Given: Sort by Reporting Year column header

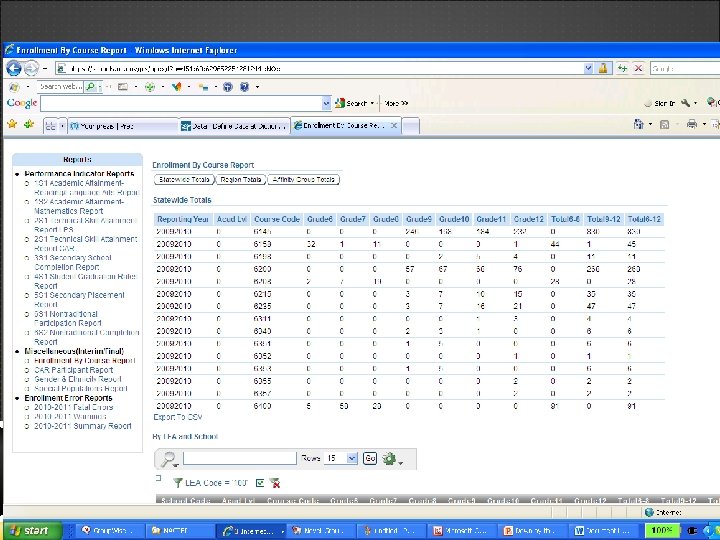Looking at the screenshot, I should [183, 219].
